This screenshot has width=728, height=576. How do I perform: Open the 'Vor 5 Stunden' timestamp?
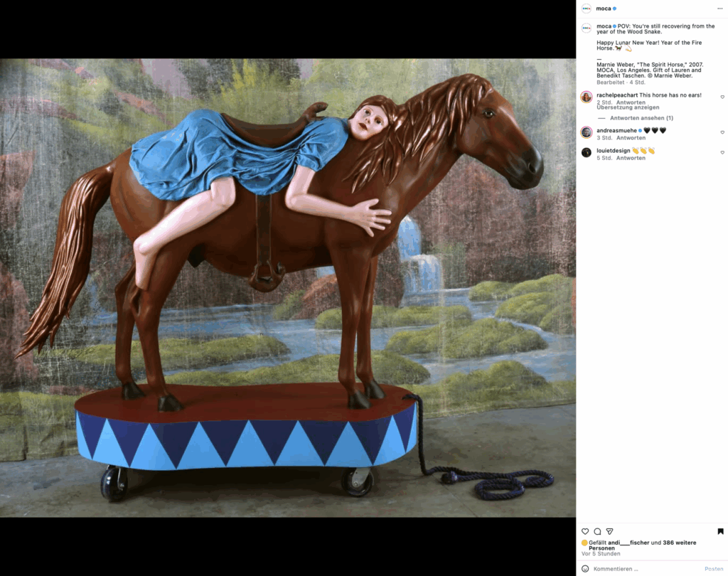(x=601, y=554)
